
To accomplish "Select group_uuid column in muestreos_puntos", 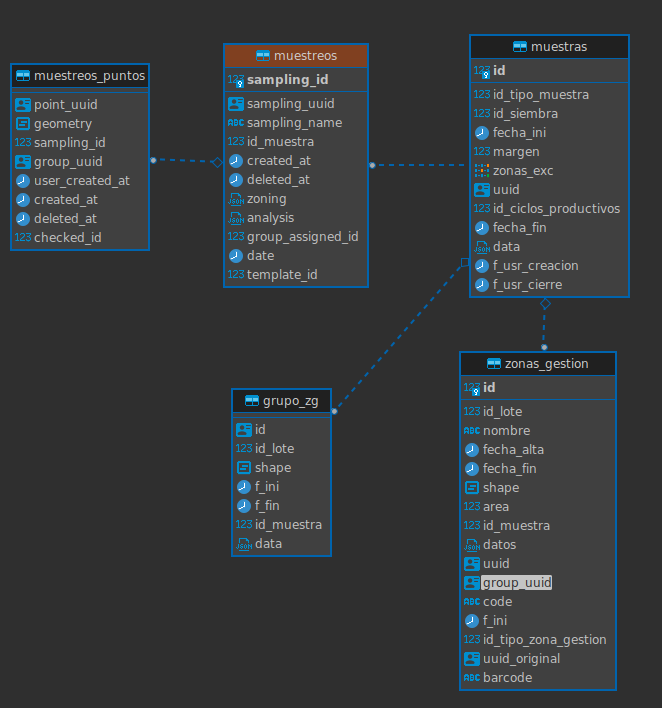I will (x=68, y=162).
